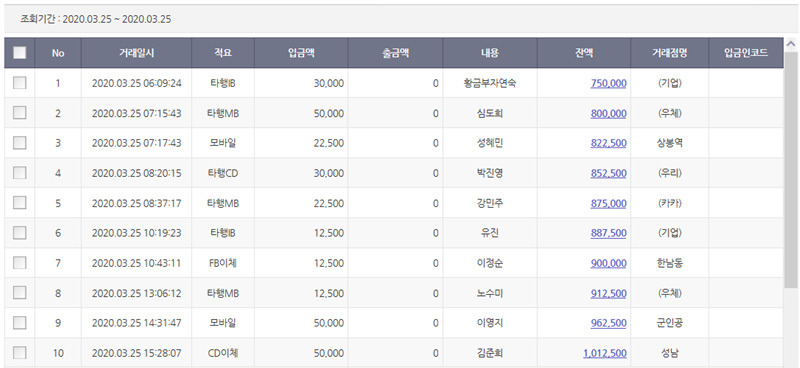
Task: Open the 750,000 balance link
Action: pyautogui.click(x=608, y=84)
